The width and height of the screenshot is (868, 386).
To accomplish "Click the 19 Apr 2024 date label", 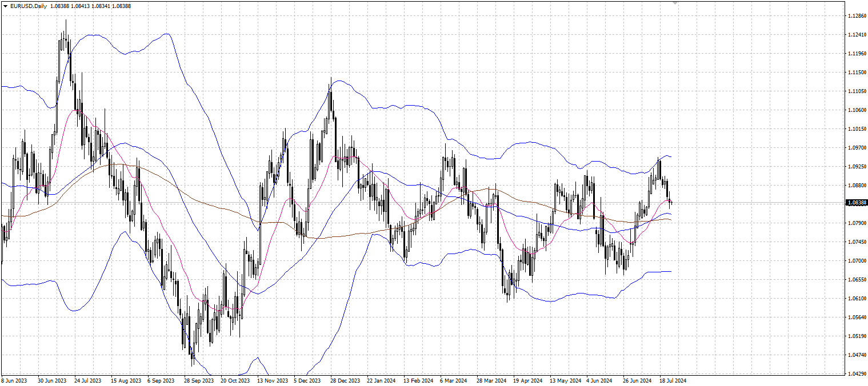I will click(527, 380).
